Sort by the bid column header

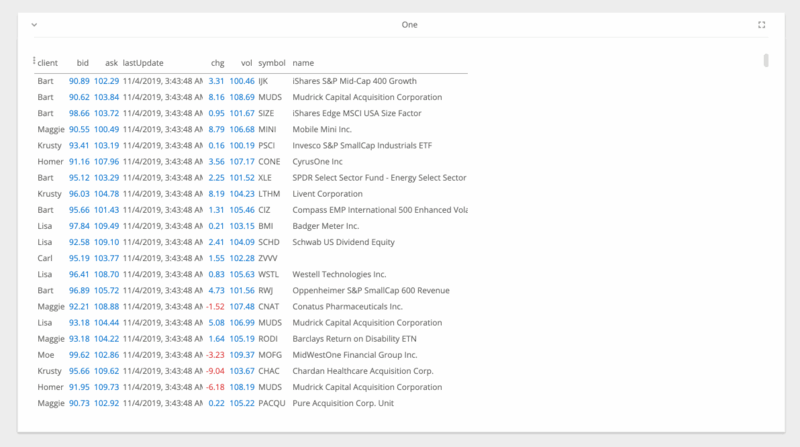[82, 63]
